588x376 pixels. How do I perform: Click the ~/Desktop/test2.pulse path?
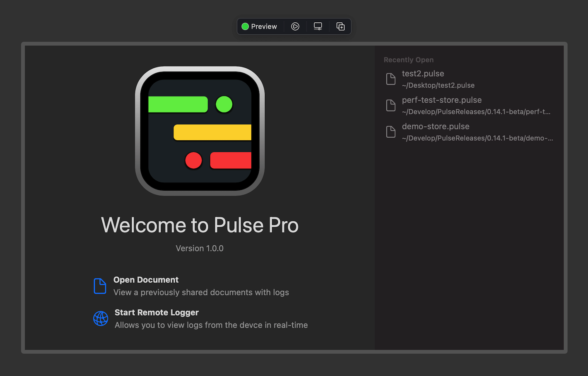[x=438, y=85]
